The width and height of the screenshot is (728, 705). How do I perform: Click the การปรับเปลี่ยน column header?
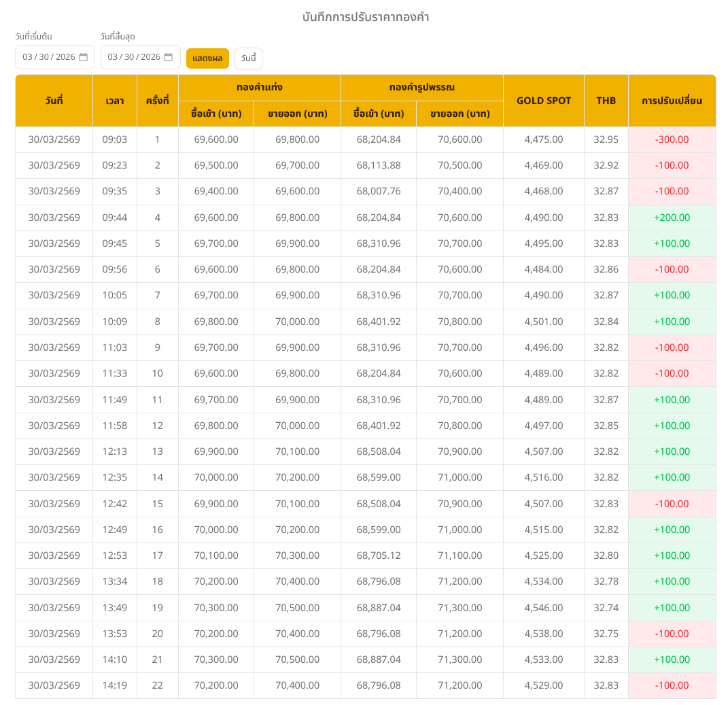coord(672,101)
